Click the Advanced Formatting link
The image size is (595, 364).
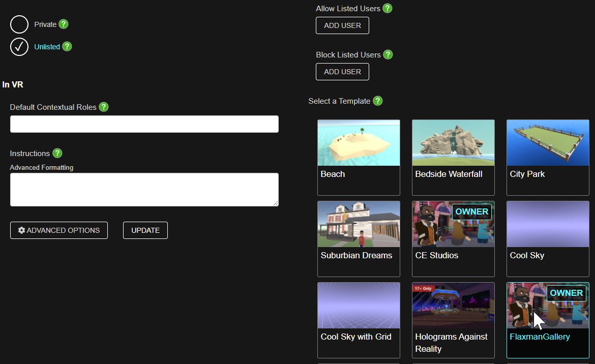(42, 168)
